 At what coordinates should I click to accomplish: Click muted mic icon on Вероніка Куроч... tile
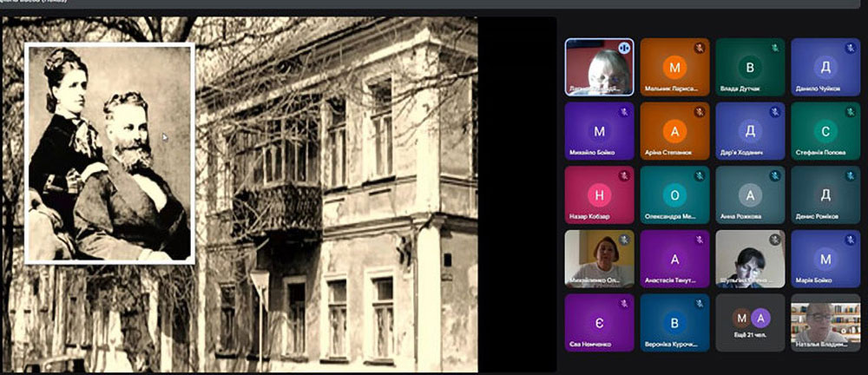point(700,303)
